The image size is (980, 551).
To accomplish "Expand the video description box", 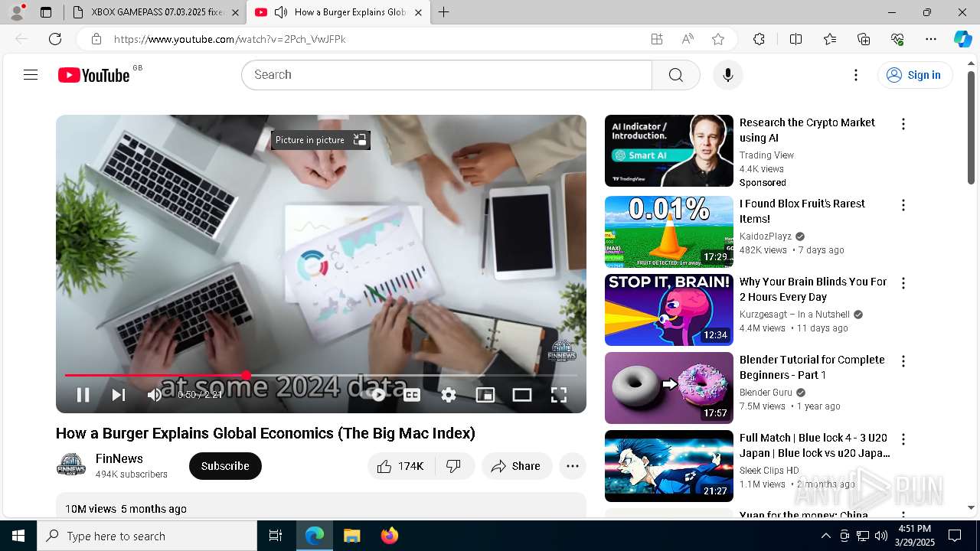I will (x=321, y=505).
